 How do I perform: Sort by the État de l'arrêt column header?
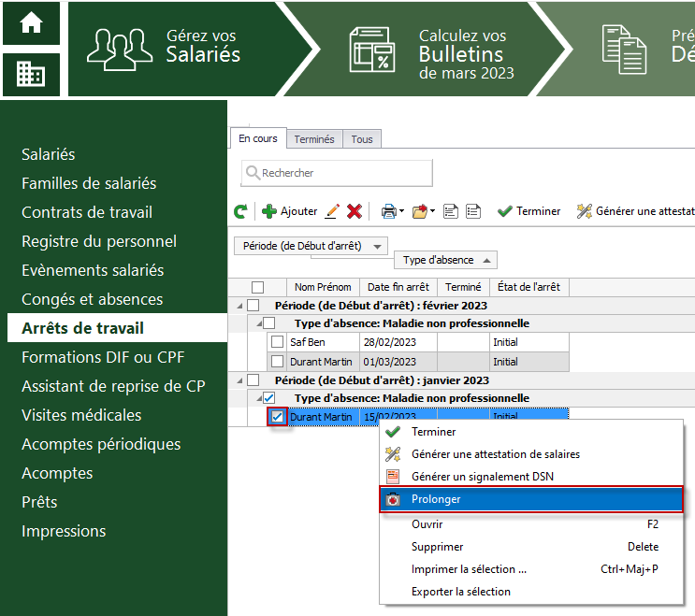(x=529, y=287)
